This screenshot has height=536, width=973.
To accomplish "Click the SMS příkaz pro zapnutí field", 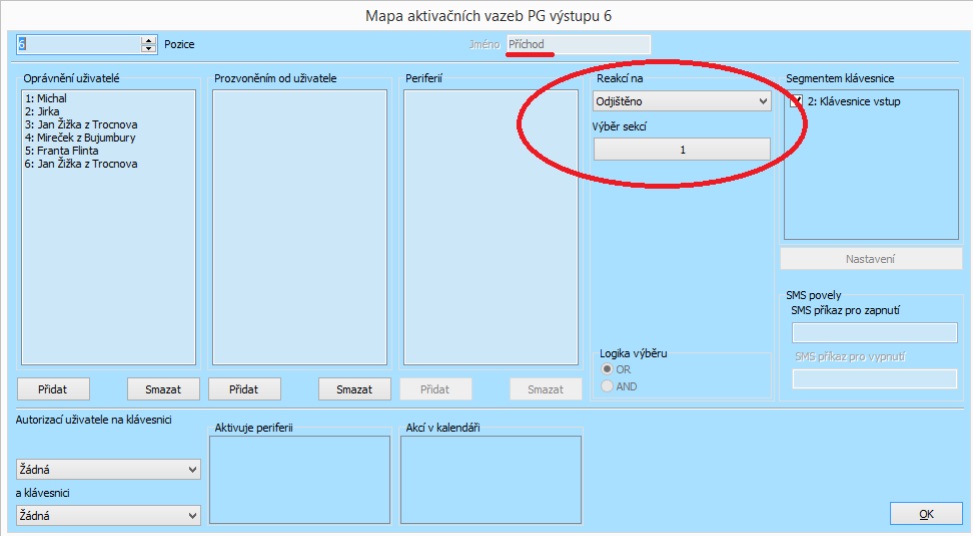I will [874, 333].
